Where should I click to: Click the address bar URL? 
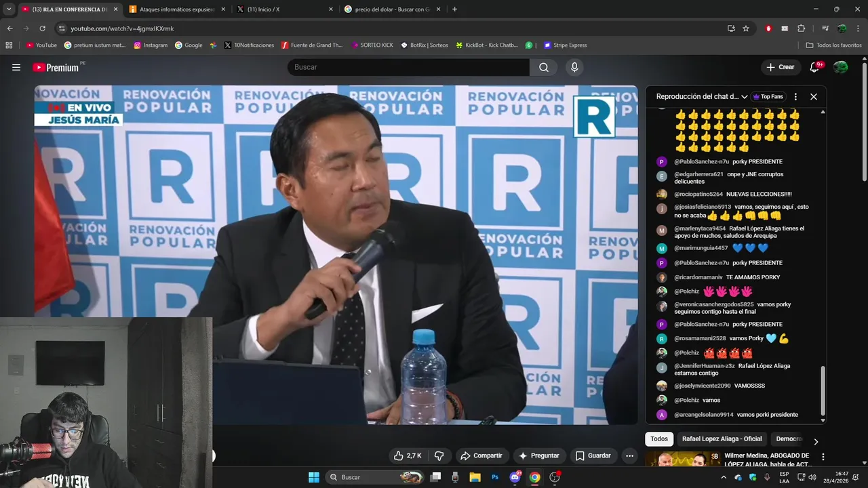(x=122, y=28)
